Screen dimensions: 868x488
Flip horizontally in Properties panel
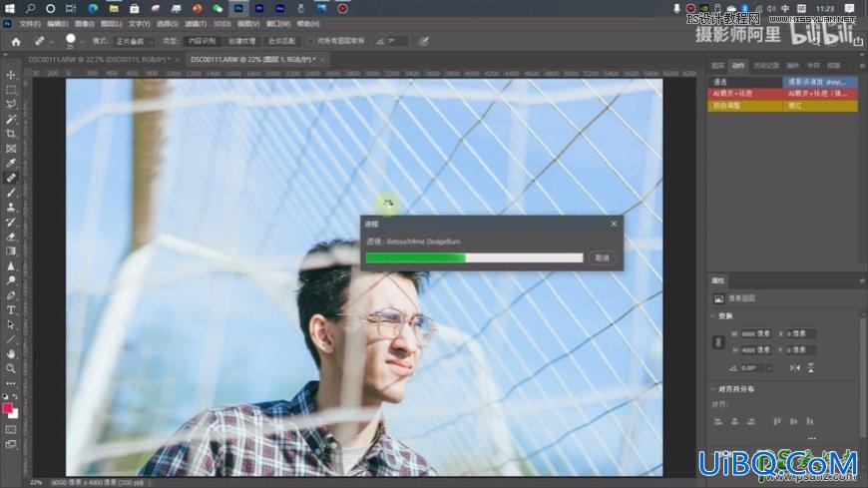pos(795,368)
